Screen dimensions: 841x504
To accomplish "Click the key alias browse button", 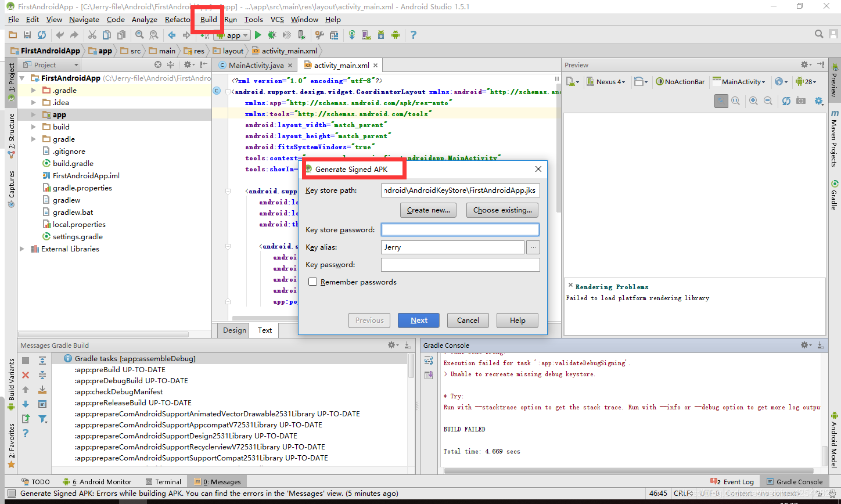I will click(533, 247).
